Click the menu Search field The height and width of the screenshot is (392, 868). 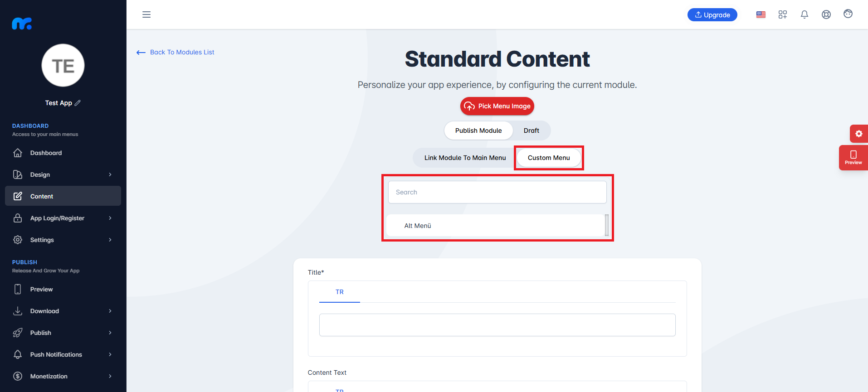click(497, 192)
